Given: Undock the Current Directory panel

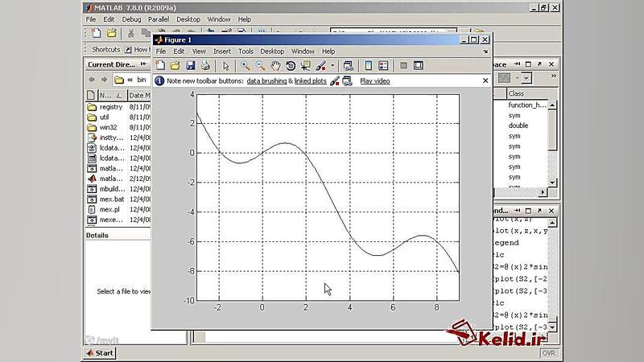Looking at the screenshot, I should 143,64.
